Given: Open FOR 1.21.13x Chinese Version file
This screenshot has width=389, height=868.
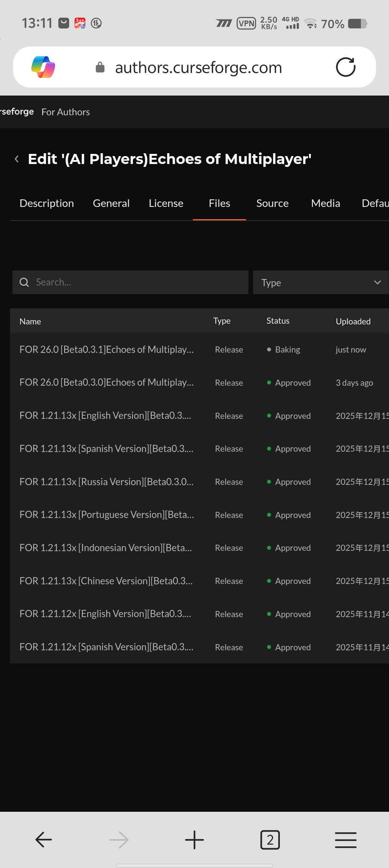Looking at the screenshot, I should tap(106, 581).
